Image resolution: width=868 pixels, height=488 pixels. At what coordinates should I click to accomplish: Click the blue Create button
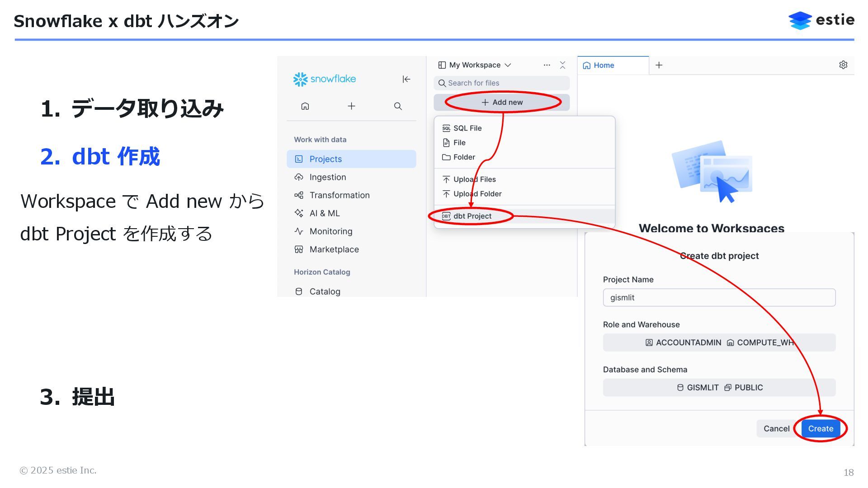(820, 429)
